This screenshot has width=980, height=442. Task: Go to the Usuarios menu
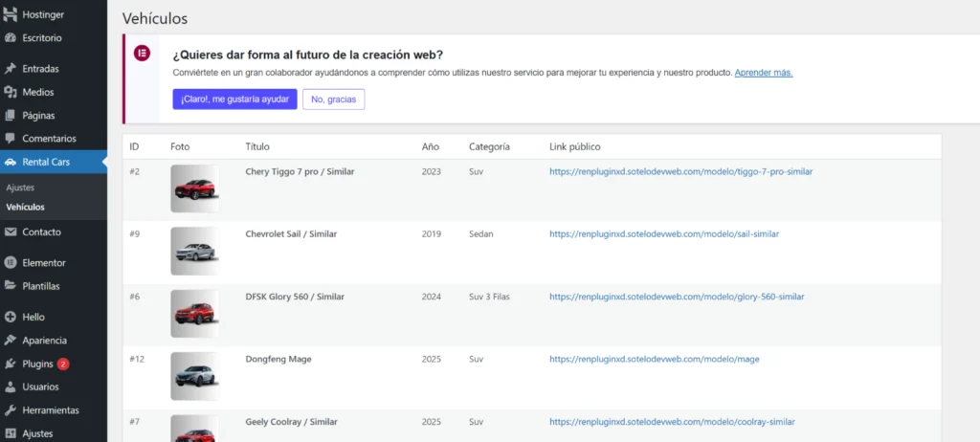tap(40, 387)
